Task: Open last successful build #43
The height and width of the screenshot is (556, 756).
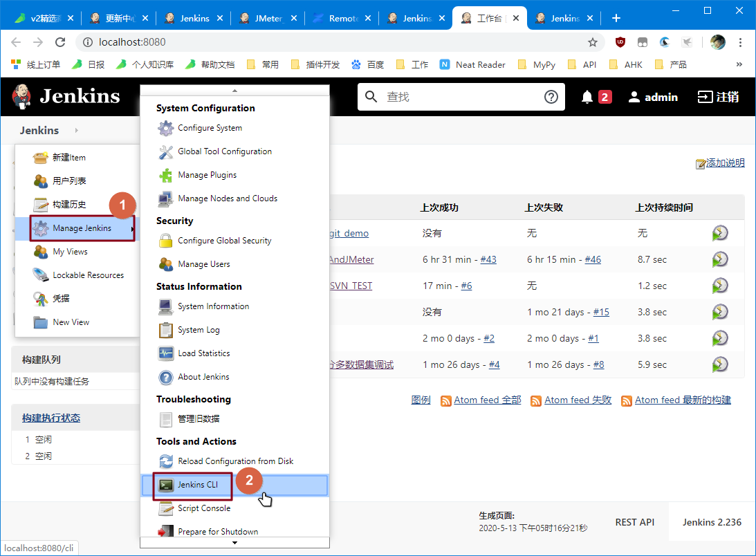Action: [x=488, y=259]
